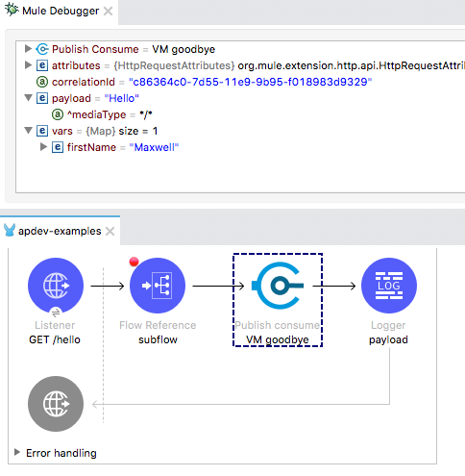The width and height of the screenshot is (465, 476).
Task: Select the payload "Hello" value
Action: tap(122, 98)
